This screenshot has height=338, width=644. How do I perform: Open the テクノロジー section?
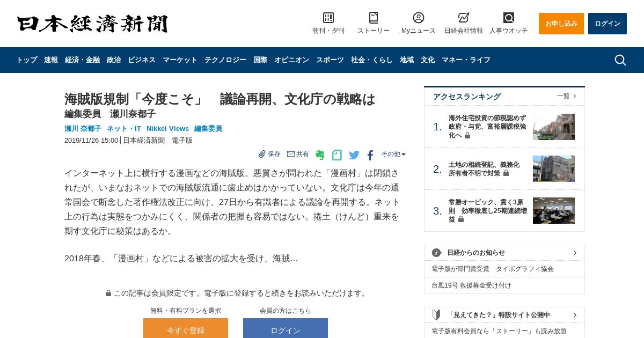pos(225,60)
